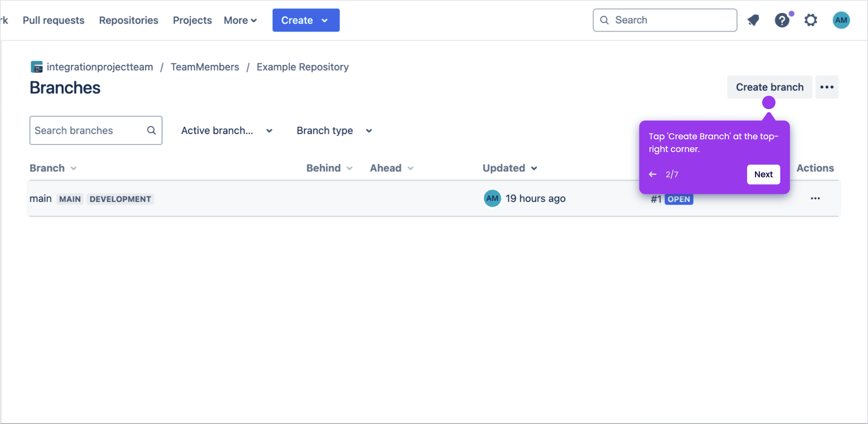868x424 pixels.
Task: Click the Create branch button
Action: (769, 87)
